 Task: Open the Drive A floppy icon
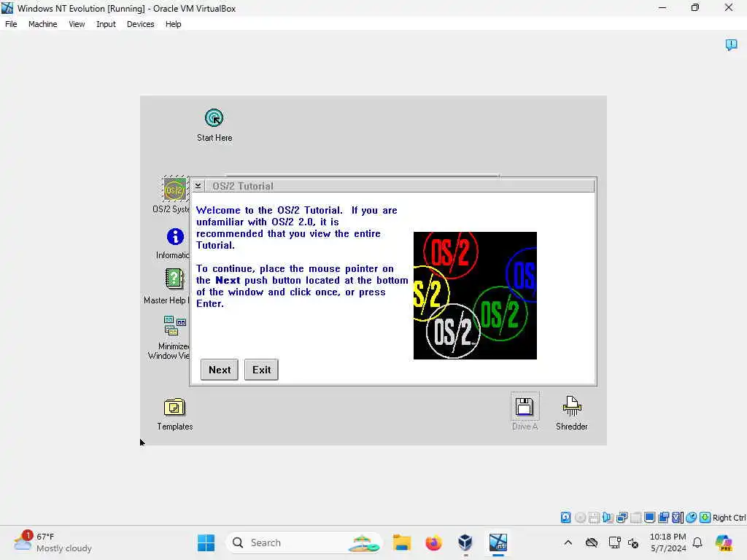coord(525,407)
